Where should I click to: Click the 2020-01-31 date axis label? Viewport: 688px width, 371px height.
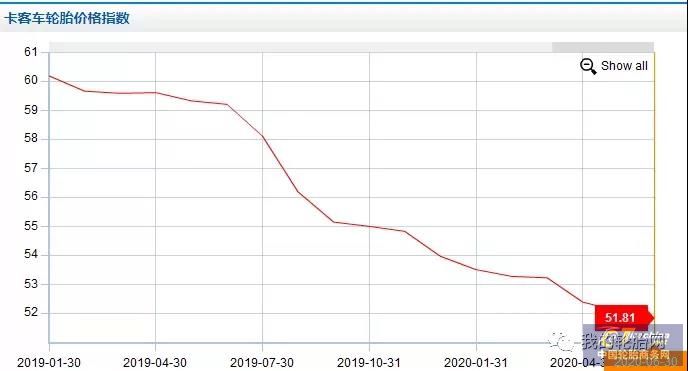(x=476, y=363)
